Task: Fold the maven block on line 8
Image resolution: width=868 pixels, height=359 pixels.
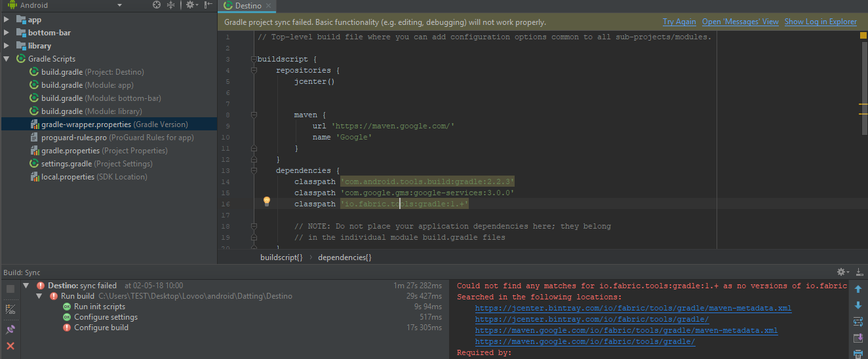Action: click(x=254, y=115)
